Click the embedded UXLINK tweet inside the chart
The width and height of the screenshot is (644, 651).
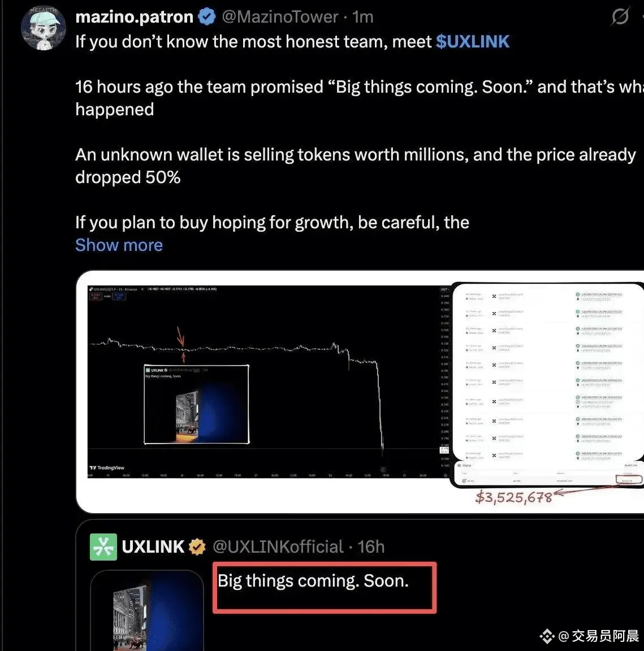click(x=197, y=405)
